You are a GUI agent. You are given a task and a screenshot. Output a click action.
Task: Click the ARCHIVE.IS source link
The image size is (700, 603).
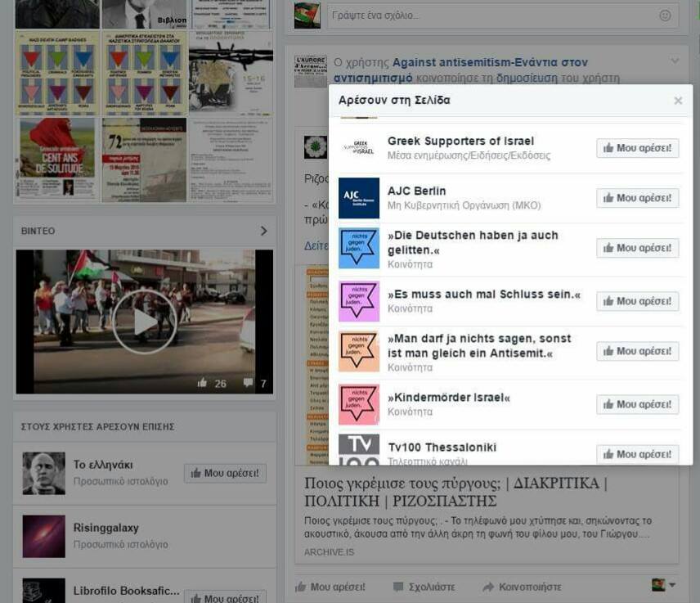click(x=329, y=552)
